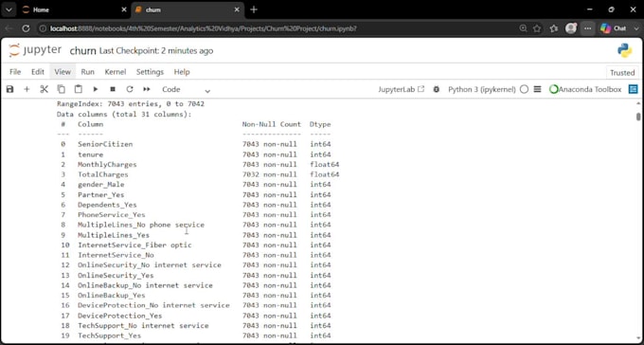The height and width of the screenshot is (345, 644).
Task: Check the kernel status circle indicator
Action: (x=524, y=89)
